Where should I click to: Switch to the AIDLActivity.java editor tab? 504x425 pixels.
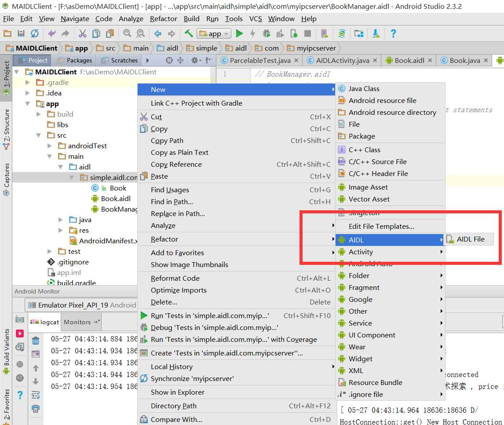342,60
